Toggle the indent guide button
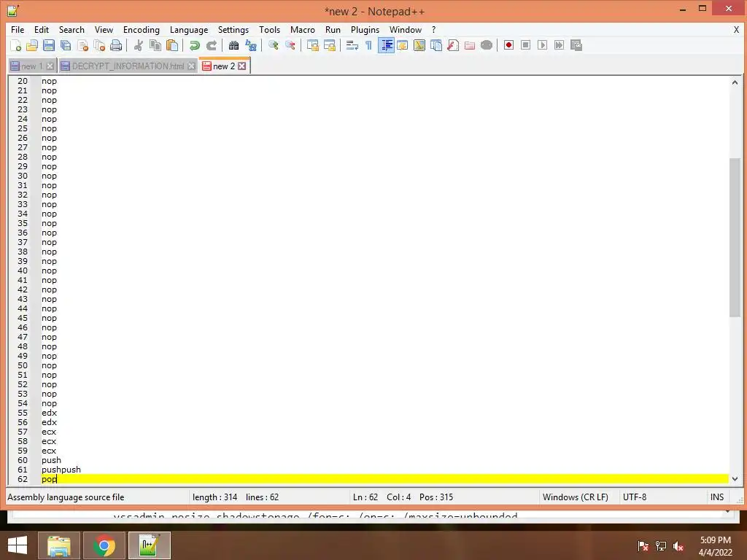Viewport: 747px width, 560px height. tap(386, 45)
